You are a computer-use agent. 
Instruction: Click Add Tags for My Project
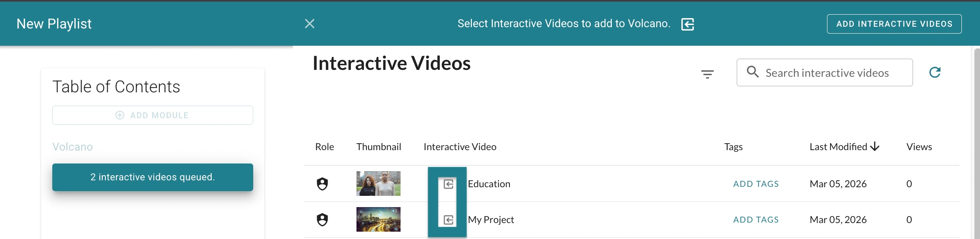click(x=756, y=220)
